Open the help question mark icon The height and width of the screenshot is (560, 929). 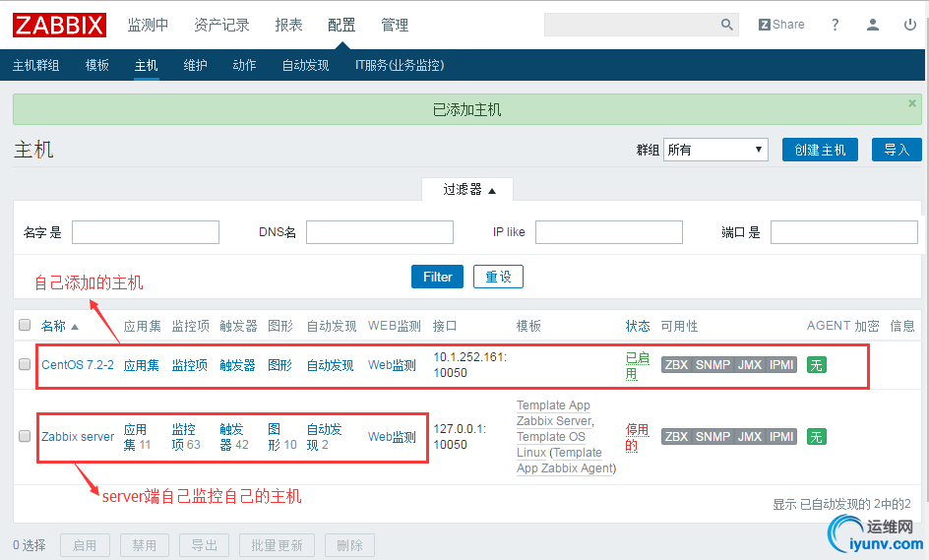tap(835, 25)
